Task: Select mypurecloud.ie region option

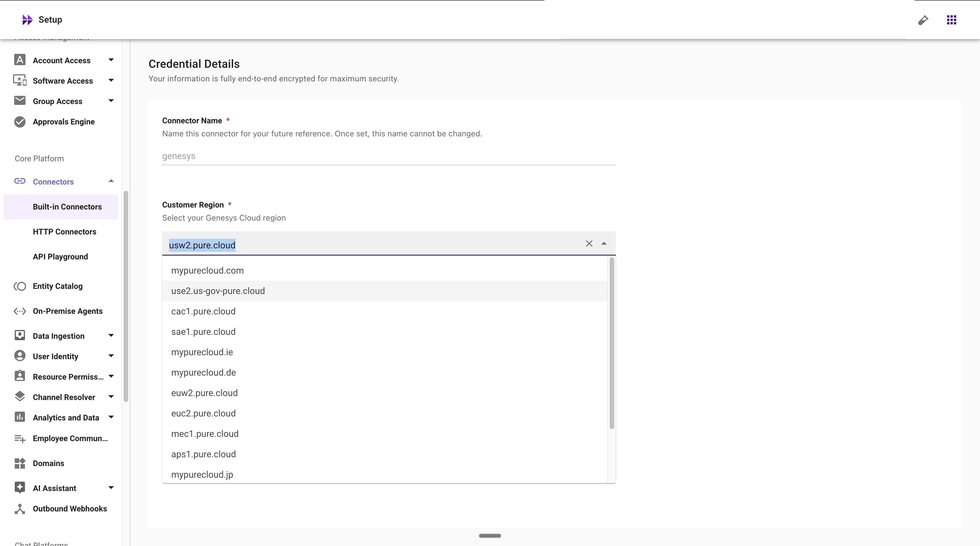Action: pos(385,352)
